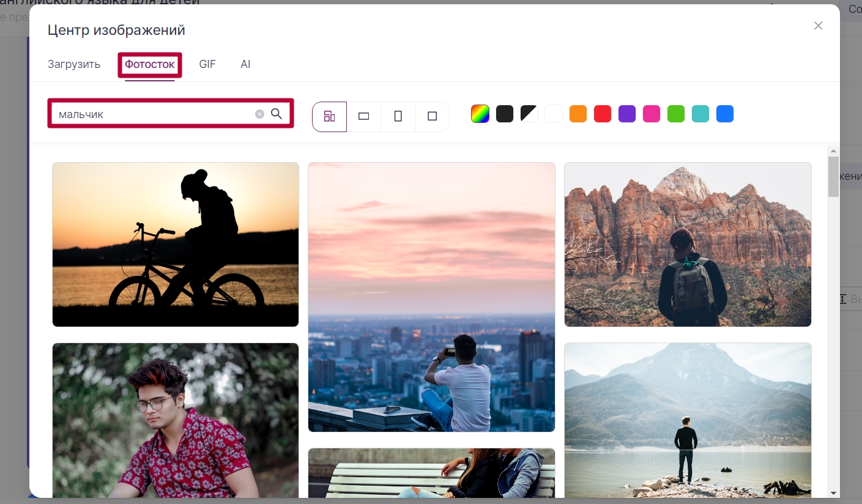862x504 pixels.
Task: Open the GIF tab
Action: click(207, 64)
